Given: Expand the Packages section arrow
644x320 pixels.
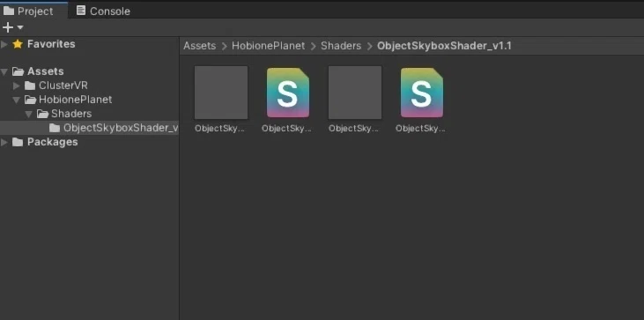Looking at the screenshot, I should [4, 142].
